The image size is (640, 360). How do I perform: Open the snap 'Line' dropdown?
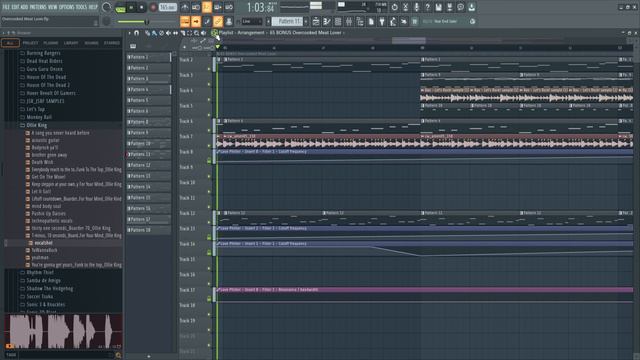pyautogui.click(x=251, y=21)
